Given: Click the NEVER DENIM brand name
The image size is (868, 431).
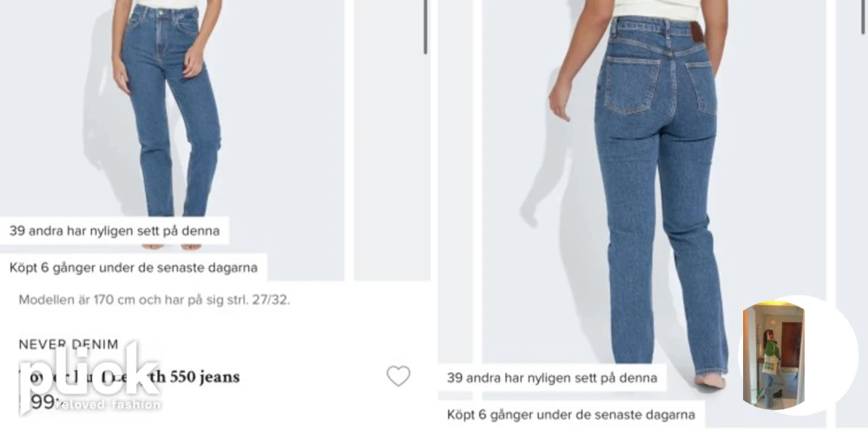Looking at the screenshot, I should pyautogui.click(x=69, y=344).
